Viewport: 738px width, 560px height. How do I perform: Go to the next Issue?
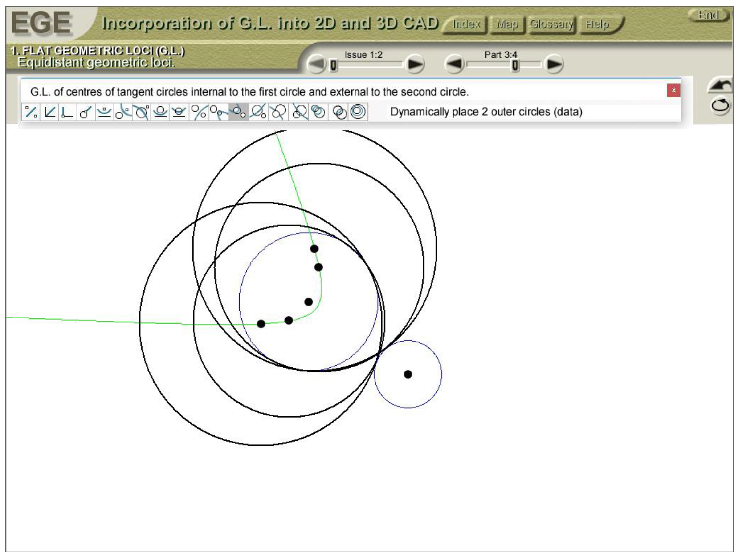point(415,64)
